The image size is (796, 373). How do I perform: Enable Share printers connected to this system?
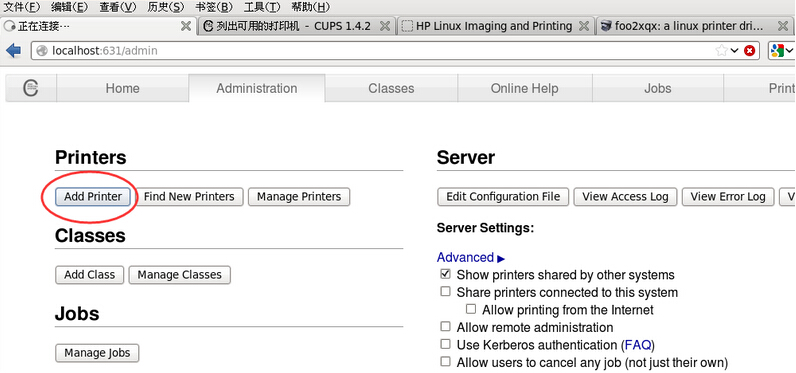(x=445, y=291)
